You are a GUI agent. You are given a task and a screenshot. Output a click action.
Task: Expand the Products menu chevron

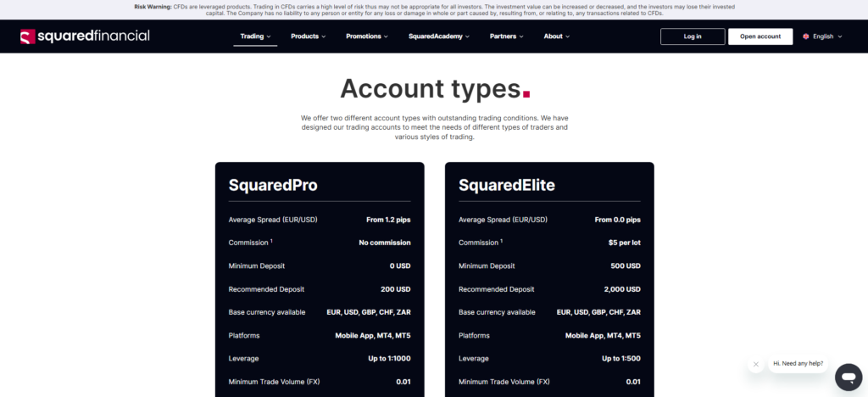pos(323,36)
